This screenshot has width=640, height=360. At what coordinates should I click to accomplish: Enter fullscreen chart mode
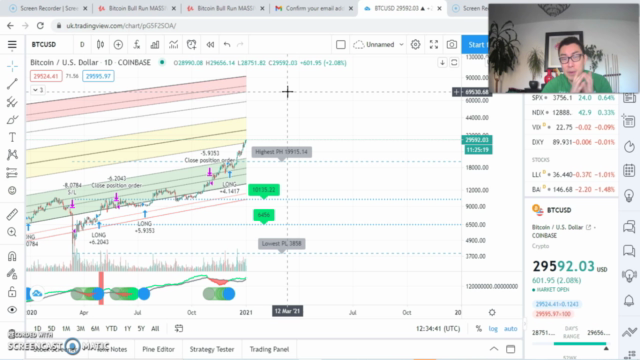(x=434, y=44)
